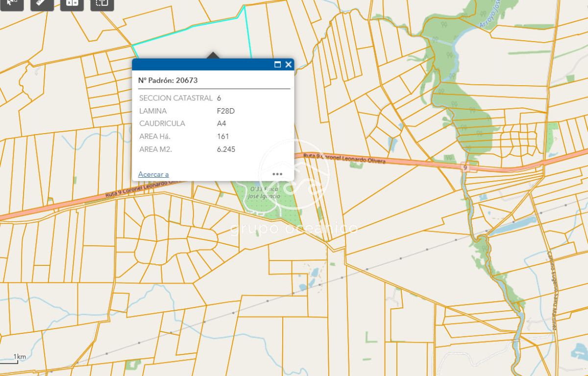Image resolution: width=588 pixels, height=376 pixels.
Task: Maximize the parcel info popup
Action: [x=277, y=65]
